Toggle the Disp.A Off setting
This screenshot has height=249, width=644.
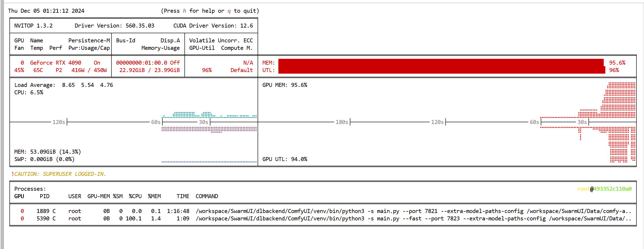175,63
